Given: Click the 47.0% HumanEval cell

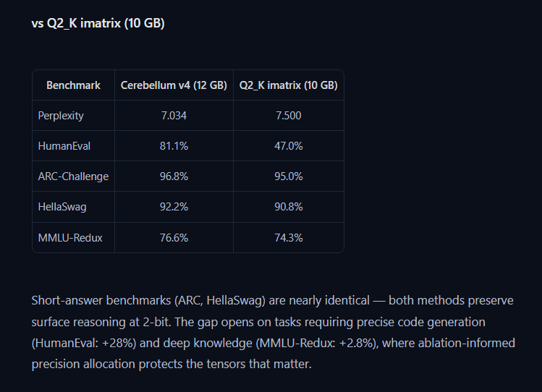Looking at the screenshot, I should tap(288, 146).
